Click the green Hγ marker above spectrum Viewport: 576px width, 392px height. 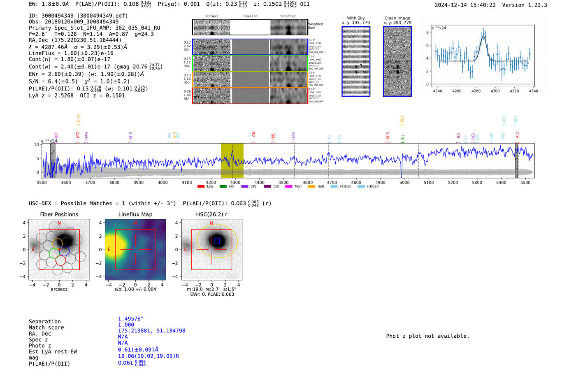click(x=403, y=138)
